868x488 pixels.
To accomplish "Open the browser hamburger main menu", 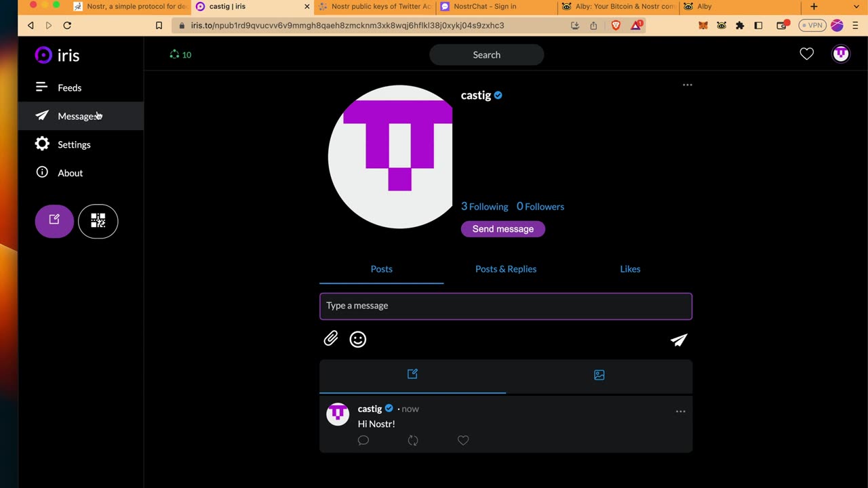I will [x=856, y=25].
